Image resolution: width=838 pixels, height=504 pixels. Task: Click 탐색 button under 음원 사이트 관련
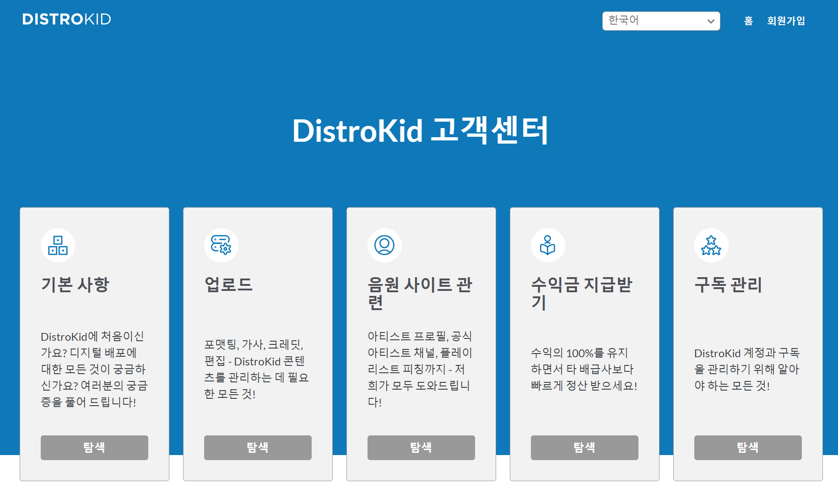click(x=421, y=447)
